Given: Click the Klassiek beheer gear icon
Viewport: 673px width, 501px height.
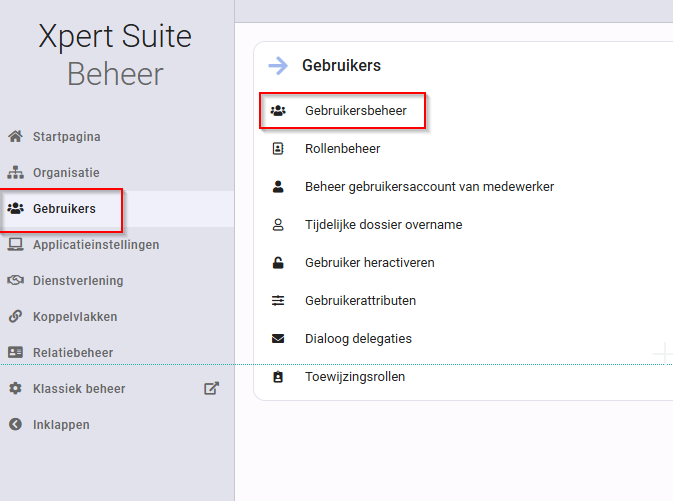Looking at the screenshot, I should click(15, 389).
